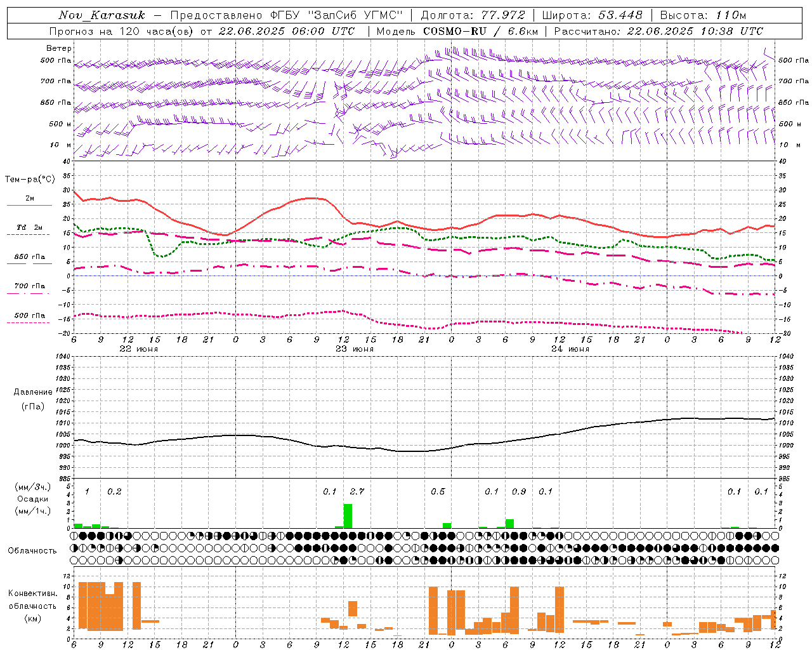
Task: Click the '(мм/1ч.)' precipitation unit label
Action: point(33,511)
